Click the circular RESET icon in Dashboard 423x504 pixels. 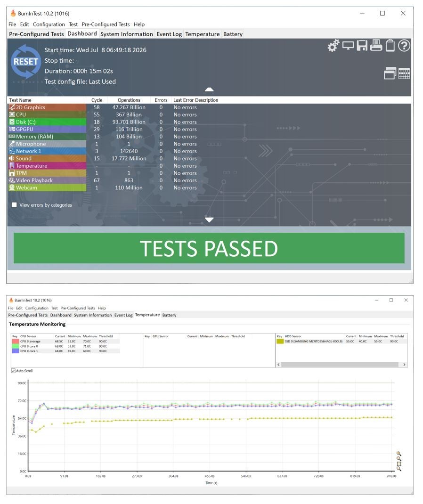click(x=26, y=62)
